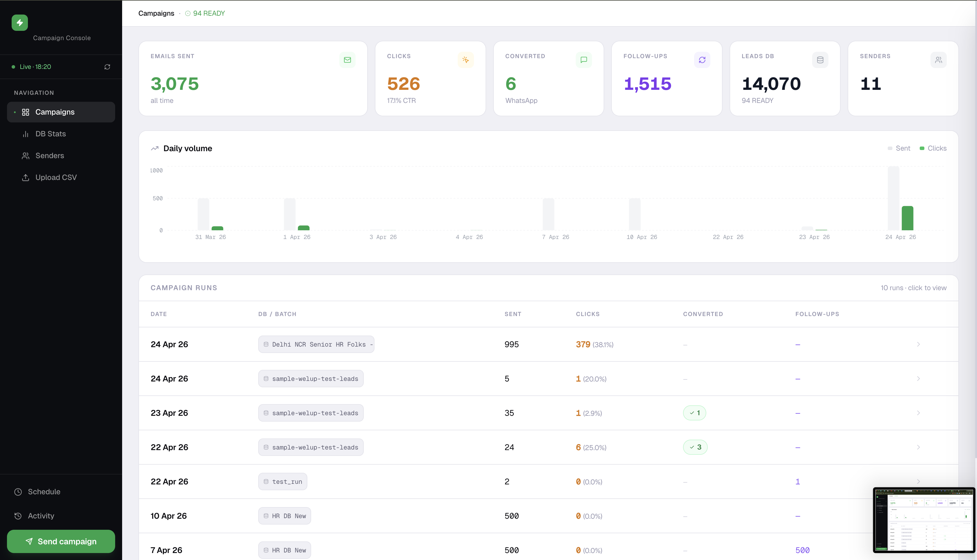
Task: Click the refresh icon on Follow-ups card
Action: [702, 60]
